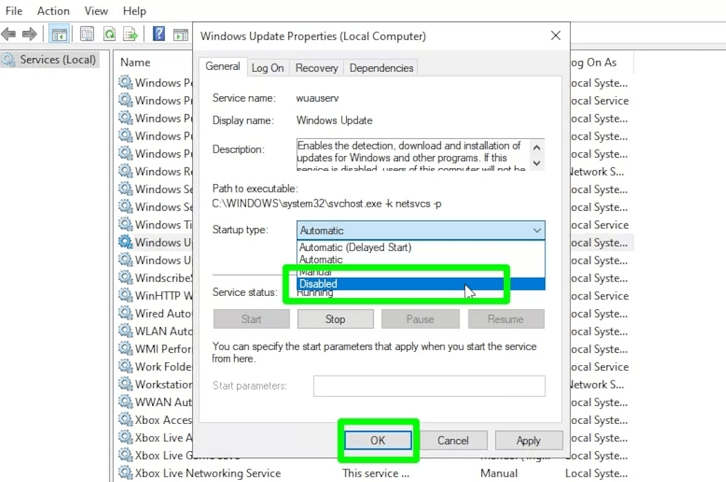Click the Forward arrow in the toolbar
Image resolution: width=726 pixels, height=482 pixels.
(x=29, y=34)
